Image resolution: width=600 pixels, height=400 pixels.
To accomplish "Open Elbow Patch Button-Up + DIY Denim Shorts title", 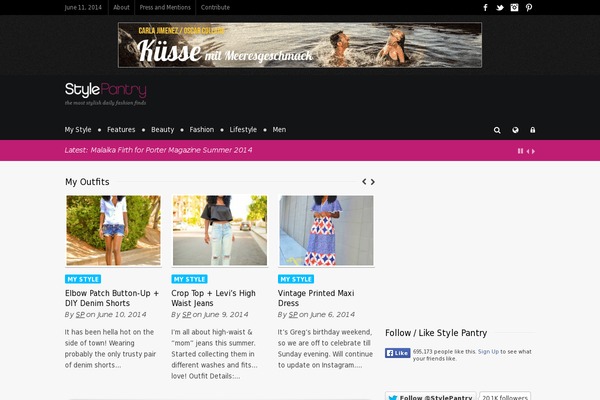I will [x=112, y=298].
